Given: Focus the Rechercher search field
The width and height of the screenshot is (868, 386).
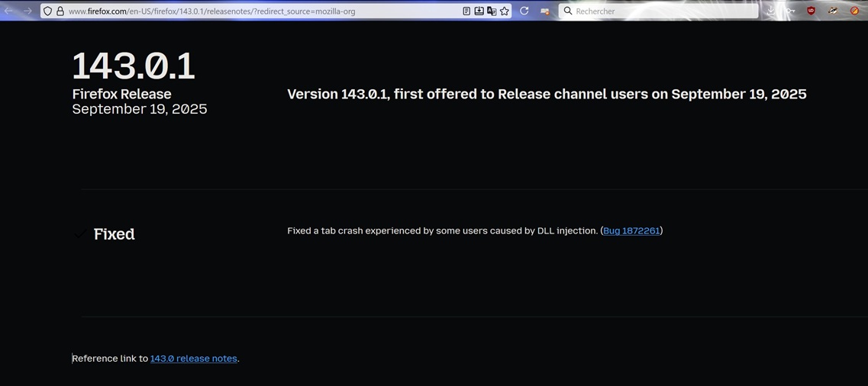Looking at the screenshot, I should (659, 11).
